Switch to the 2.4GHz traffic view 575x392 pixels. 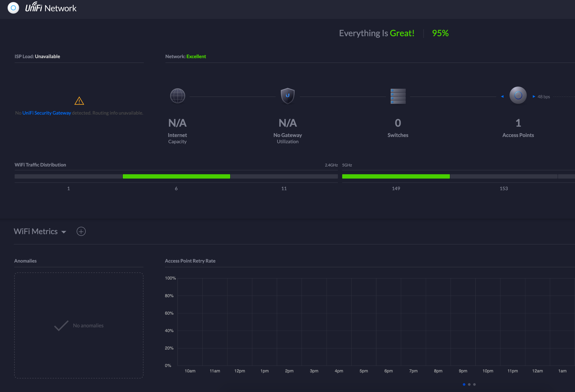point(331,165)
